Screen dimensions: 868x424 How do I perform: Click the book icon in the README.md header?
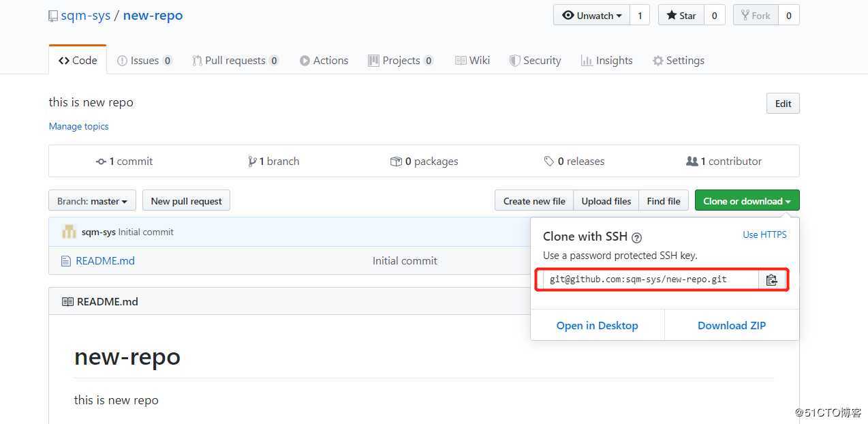pyautogui.click(x=67, y=301)
